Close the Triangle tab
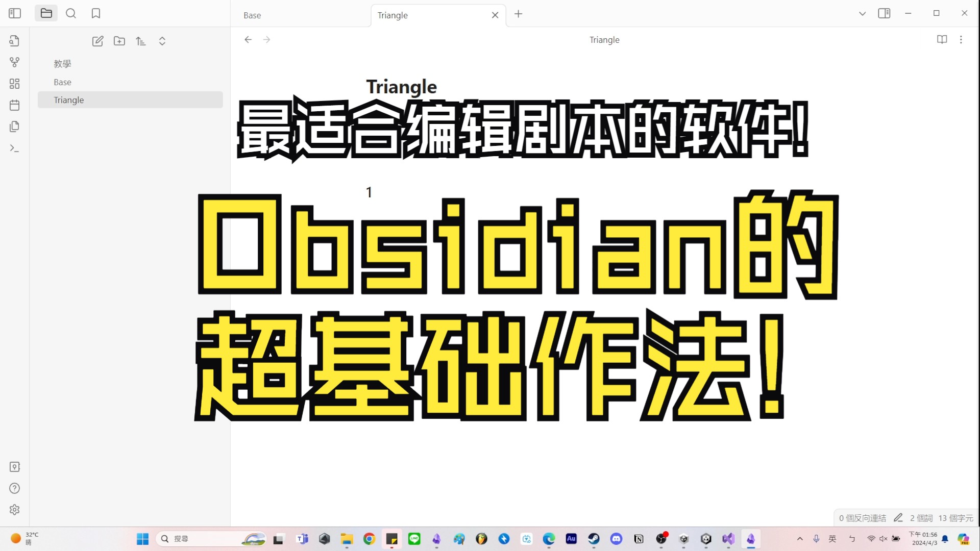The width and height of the screenshot is (980, 551). click(x=495, y=15)
